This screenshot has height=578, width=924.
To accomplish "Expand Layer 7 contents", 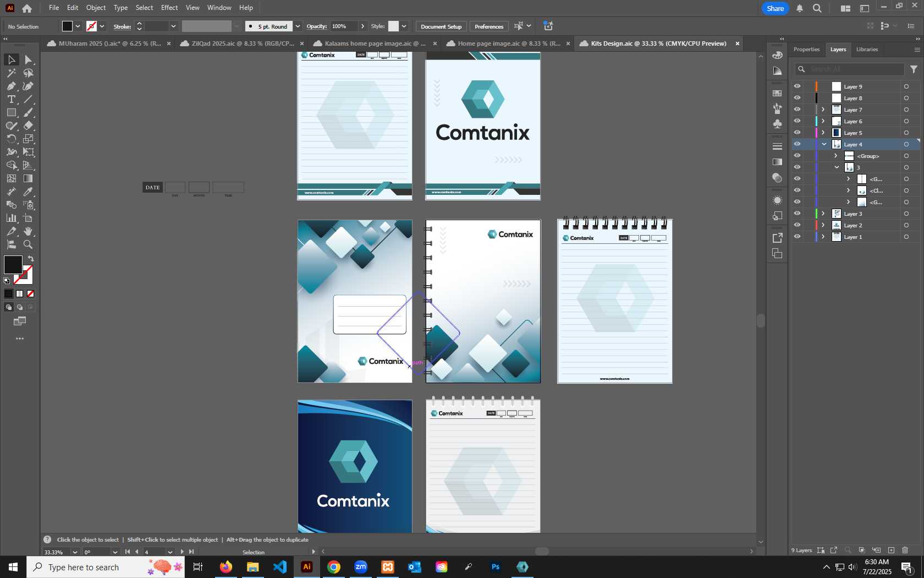I will click(823, 110).
